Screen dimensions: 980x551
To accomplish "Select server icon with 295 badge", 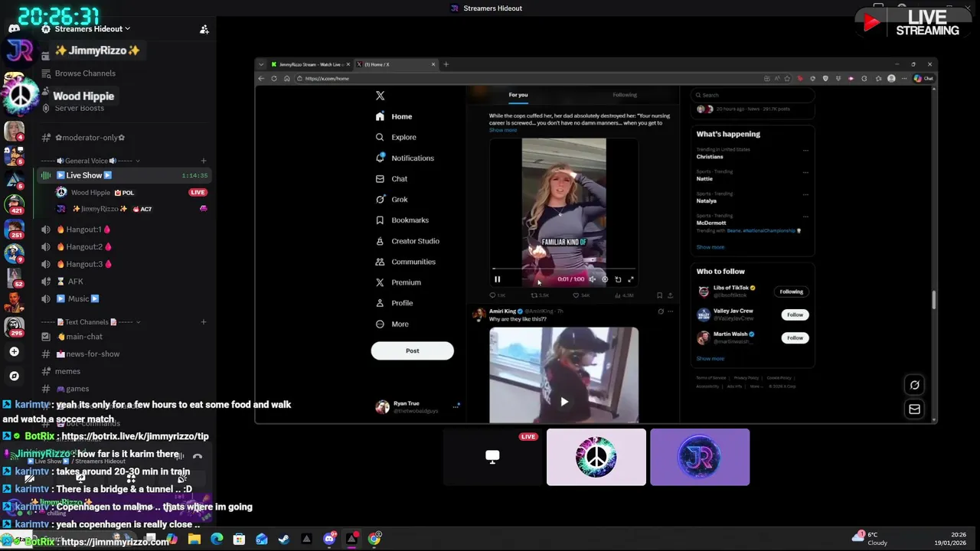I will [x=14, y=328].
